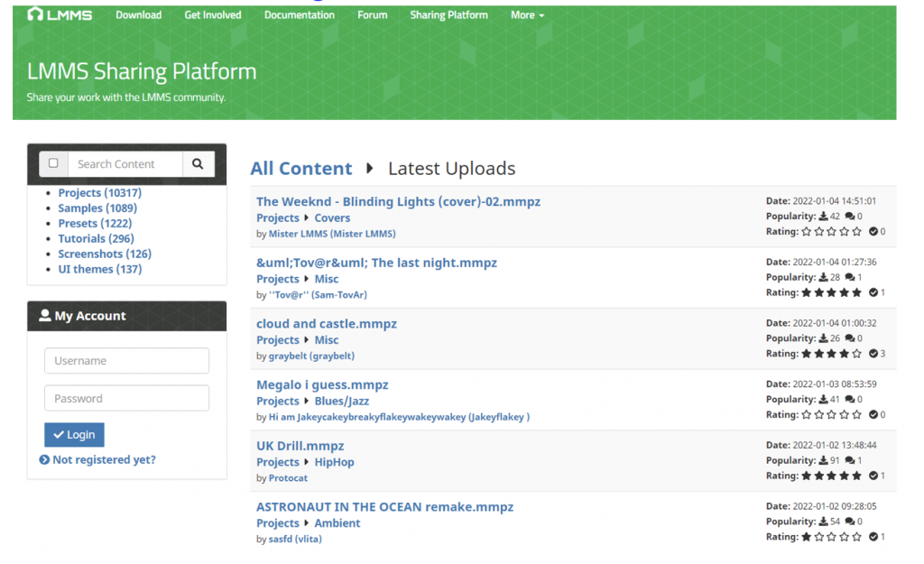924x564 pixels.
Task: Click the Search Content text box
Action: pyautogui.click(x=125, y=163)
